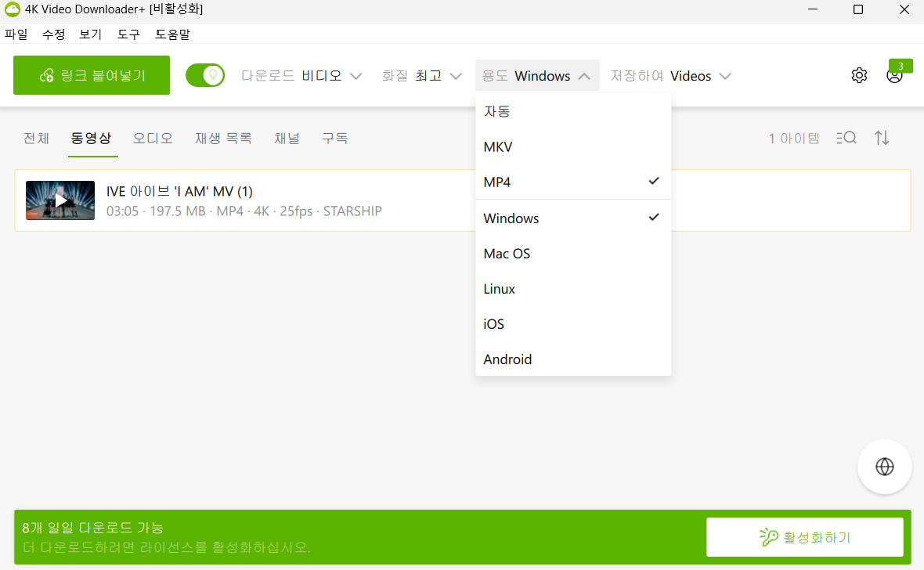Image resolution: width=924 pixels, height=570 pixels.
Task: Maximize the application window
Action: tap(858, 9)
